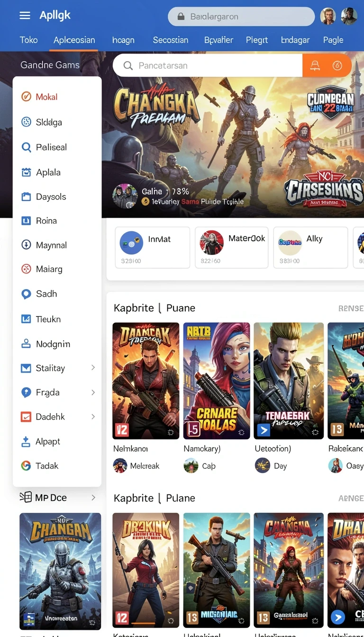The height and width of the screenshot is (637, 364).
Task: Open the Namokary game cover
Action: [x=217, y=381]
